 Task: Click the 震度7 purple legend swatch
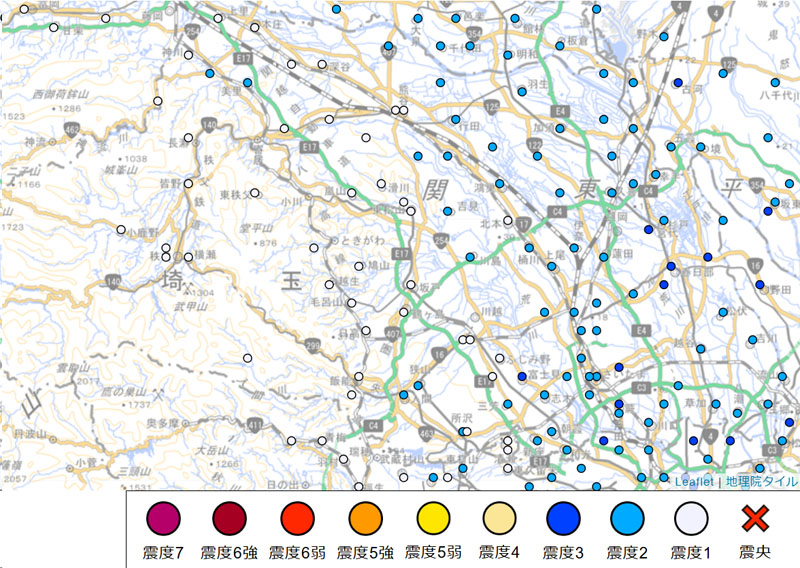163,518
